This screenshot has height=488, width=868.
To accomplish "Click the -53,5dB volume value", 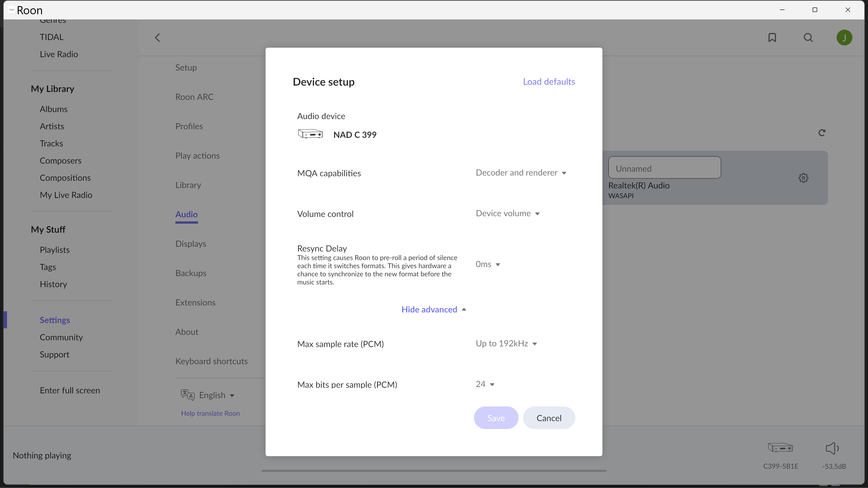I will click(x=834, y=466).
